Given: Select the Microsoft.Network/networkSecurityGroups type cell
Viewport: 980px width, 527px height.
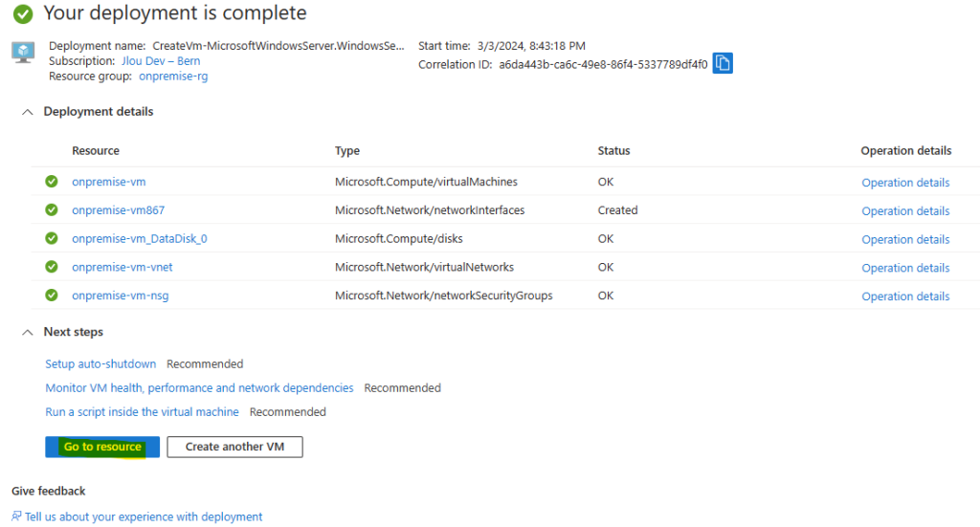Looking at the screenshot, I should tap(444, 296).
